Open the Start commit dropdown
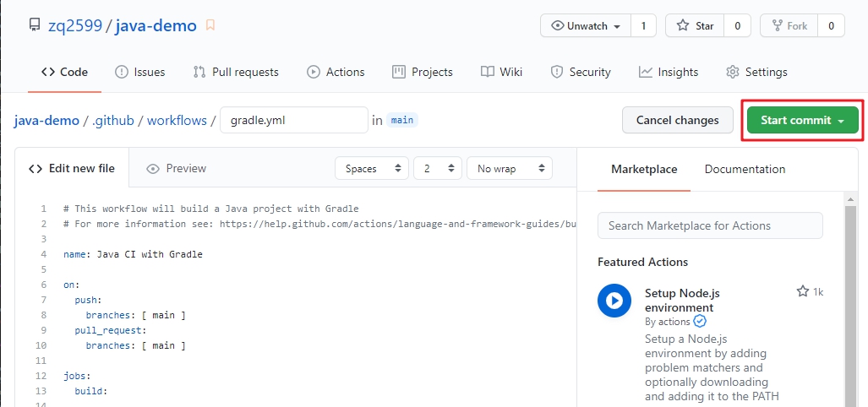This screenshot has width=868, height=407. 803,120
